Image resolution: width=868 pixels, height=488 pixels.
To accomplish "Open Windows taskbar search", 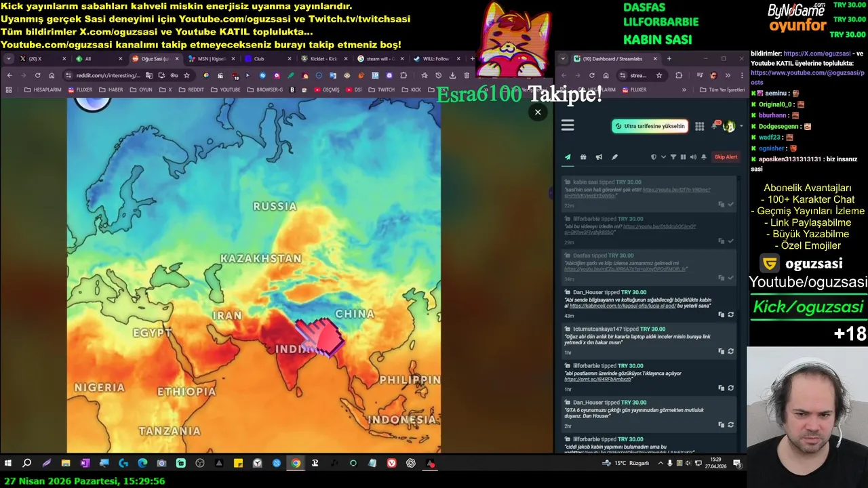I will (x=27, y=464).
